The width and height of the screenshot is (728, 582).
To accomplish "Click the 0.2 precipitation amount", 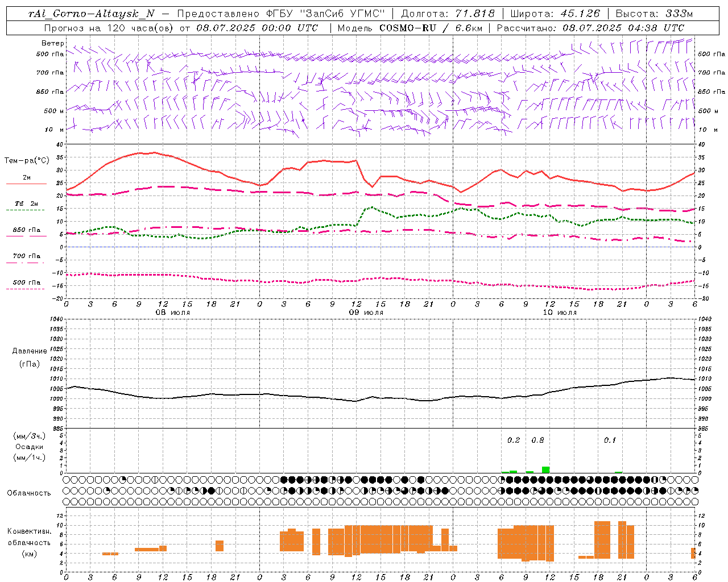I will click(x=514, y=440).
